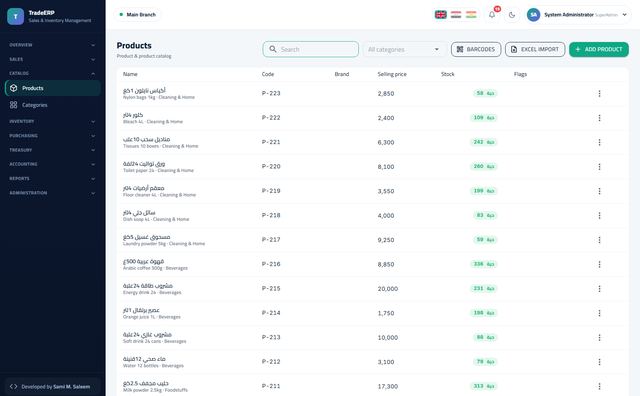
Task: Open row actions for product P-214
Action: point(599,313)
